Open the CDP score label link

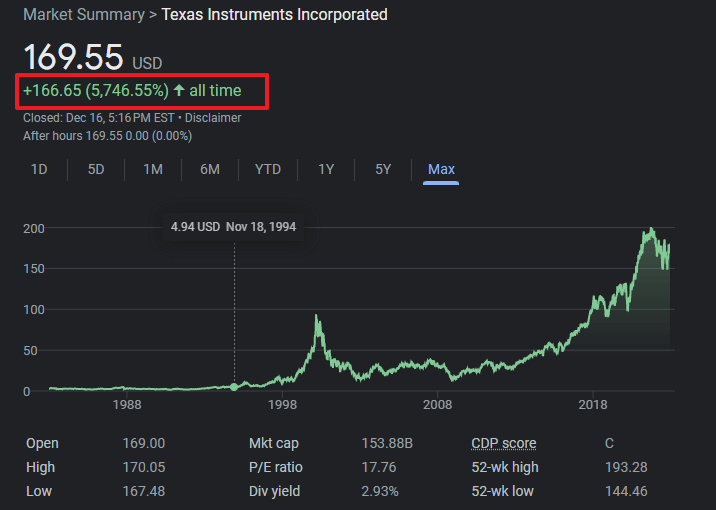(x=503, y=443)
